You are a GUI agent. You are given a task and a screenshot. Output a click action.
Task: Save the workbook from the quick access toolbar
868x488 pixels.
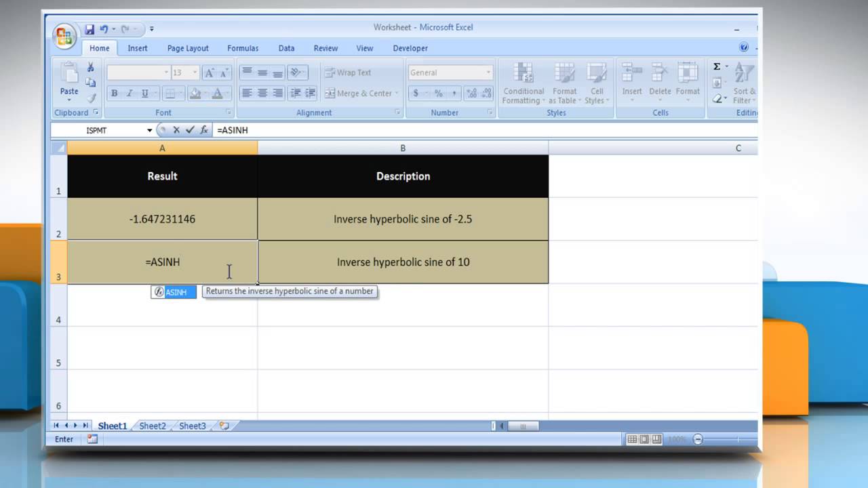coord(90,29)
